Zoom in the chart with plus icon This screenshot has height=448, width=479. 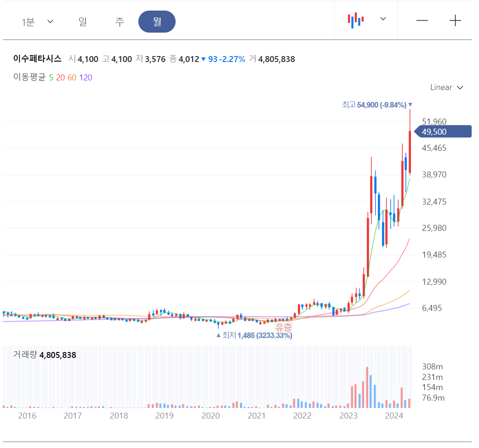[x=455, y=21]
